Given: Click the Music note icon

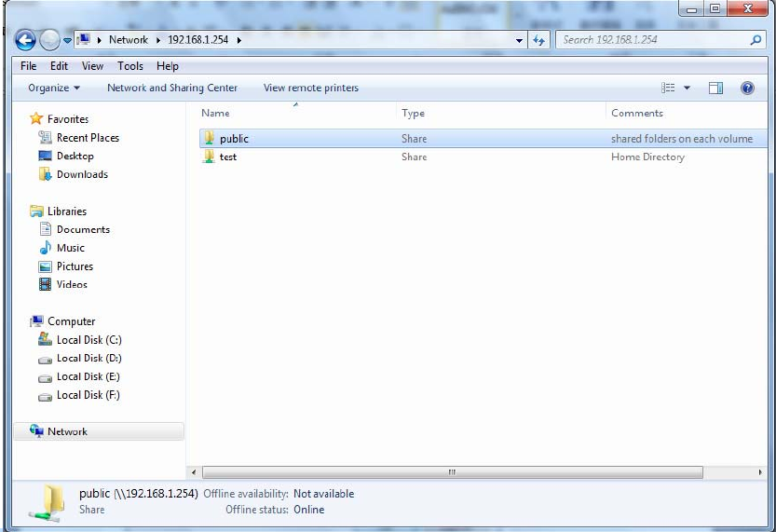Looking at the screenshot, I should coord(45,248).
